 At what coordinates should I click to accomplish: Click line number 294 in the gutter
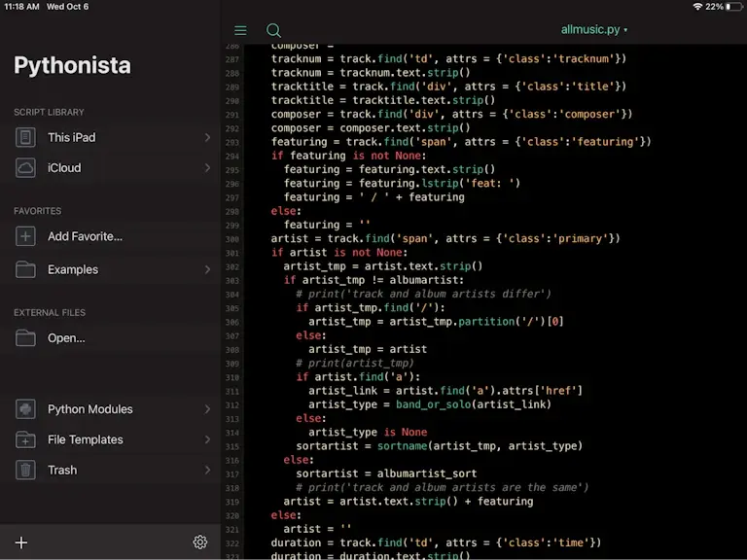(x=232, y=157)
